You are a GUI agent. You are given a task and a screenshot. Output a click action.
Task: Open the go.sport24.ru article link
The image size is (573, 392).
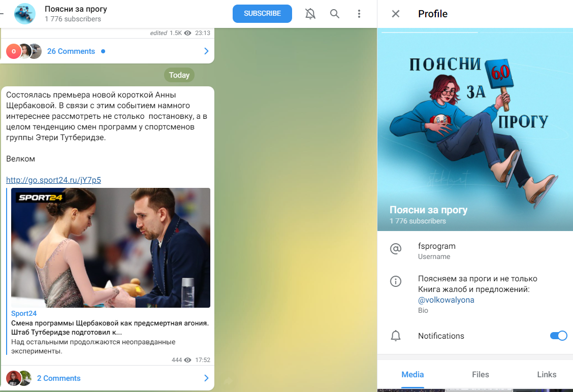[53, 180]
